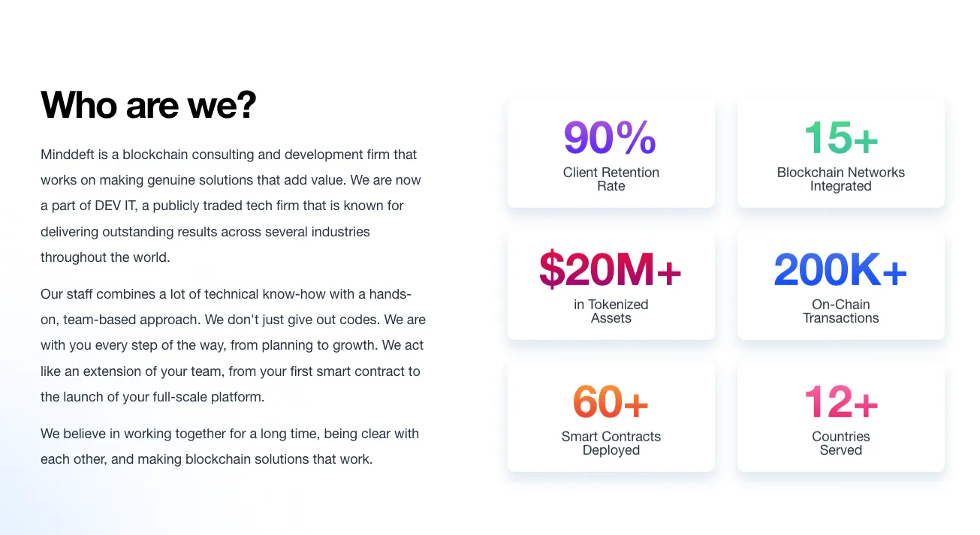Screen dimensions: 980x535
Task: Open the $20M+ in Tokenized Assets card
Action: click(611, 285)
